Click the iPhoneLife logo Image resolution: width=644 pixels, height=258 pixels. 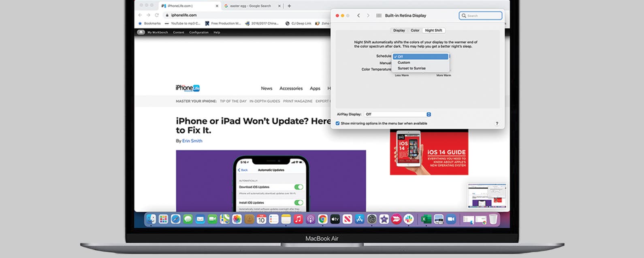coord(188,88)
